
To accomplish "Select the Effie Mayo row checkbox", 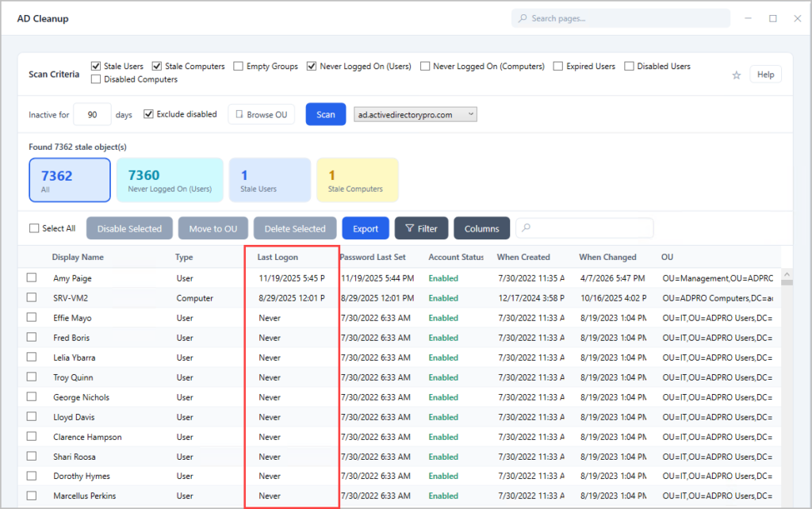I will (32, 317).
